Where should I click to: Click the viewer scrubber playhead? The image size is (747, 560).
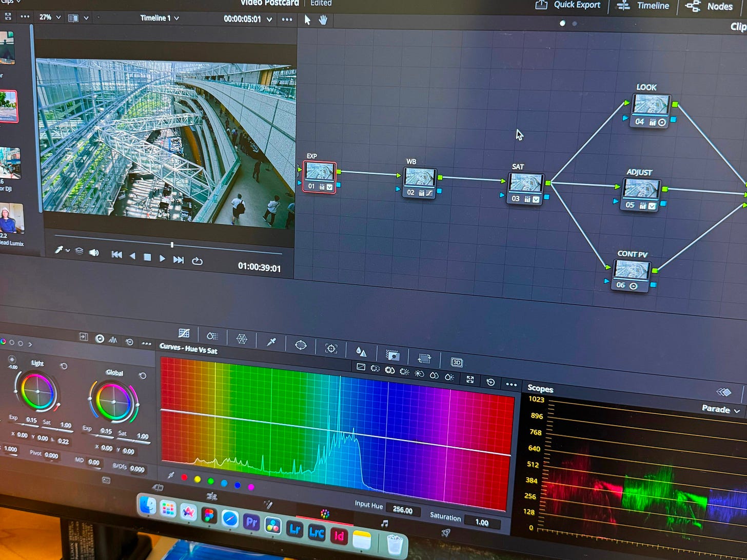172,245
